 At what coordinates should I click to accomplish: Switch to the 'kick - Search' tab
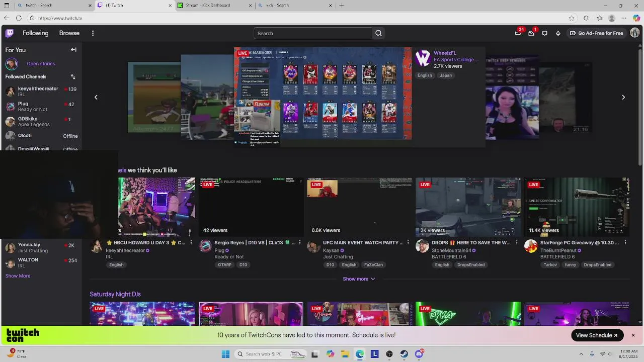point(294,6)
